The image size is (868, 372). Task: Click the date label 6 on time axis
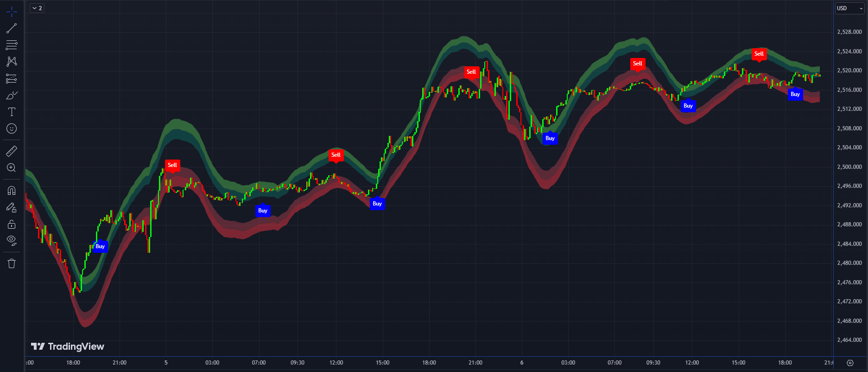[x=522, y=363]
